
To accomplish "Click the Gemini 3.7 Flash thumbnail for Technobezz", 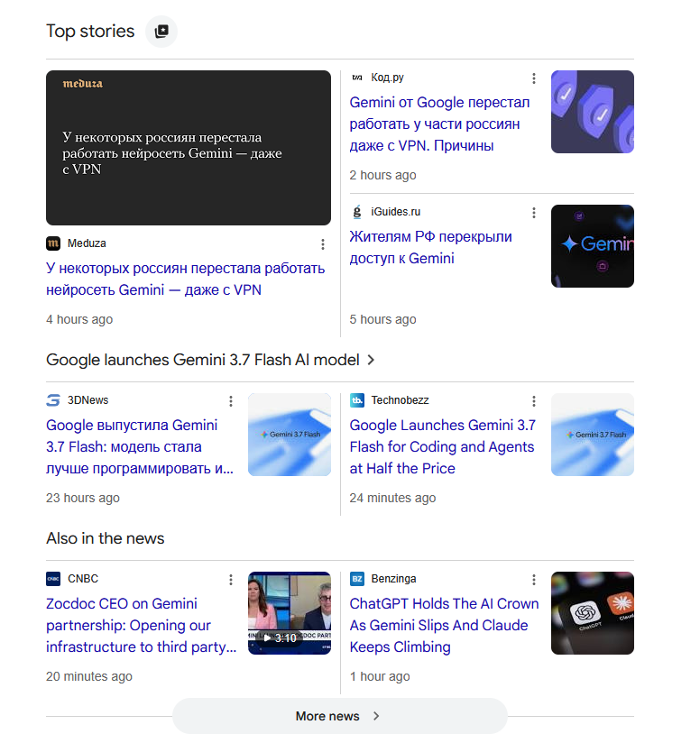I will coord(593,435).
